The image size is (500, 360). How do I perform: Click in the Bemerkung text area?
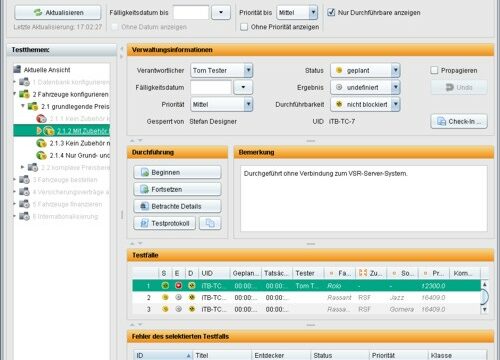point(364,198)
